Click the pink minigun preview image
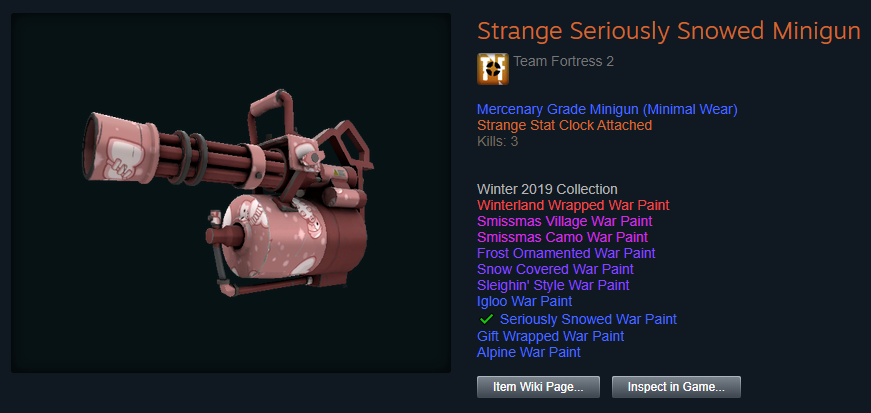Screen dimensions: 871x413 click(231, 193)
